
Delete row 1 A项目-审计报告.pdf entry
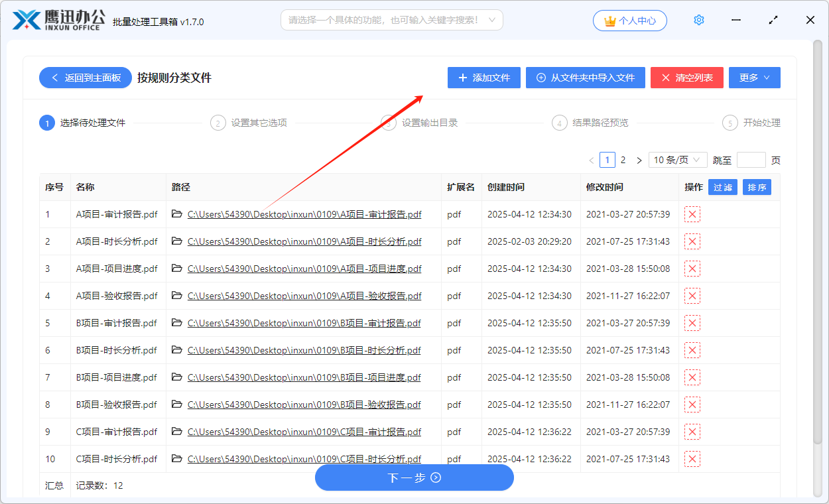[692, 214]
